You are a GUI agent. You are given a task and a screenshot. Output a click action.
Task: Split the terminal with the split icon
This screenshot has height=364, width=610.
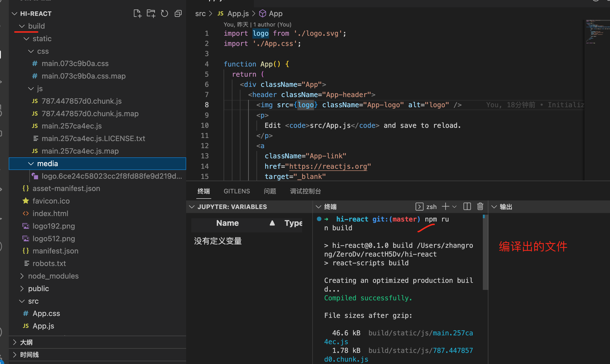467,207
